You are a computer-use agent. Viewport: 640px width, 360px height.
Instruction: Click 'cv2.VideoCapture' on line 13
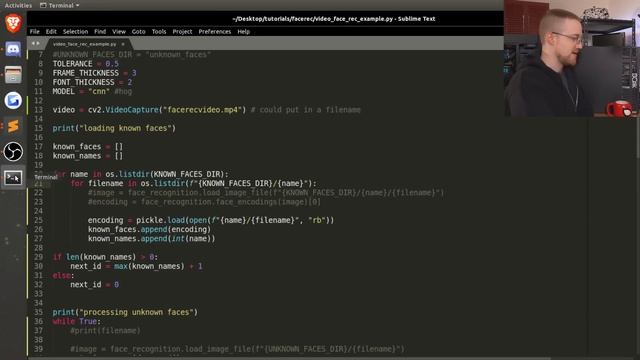pyautogui.click(x=123, y=110)
